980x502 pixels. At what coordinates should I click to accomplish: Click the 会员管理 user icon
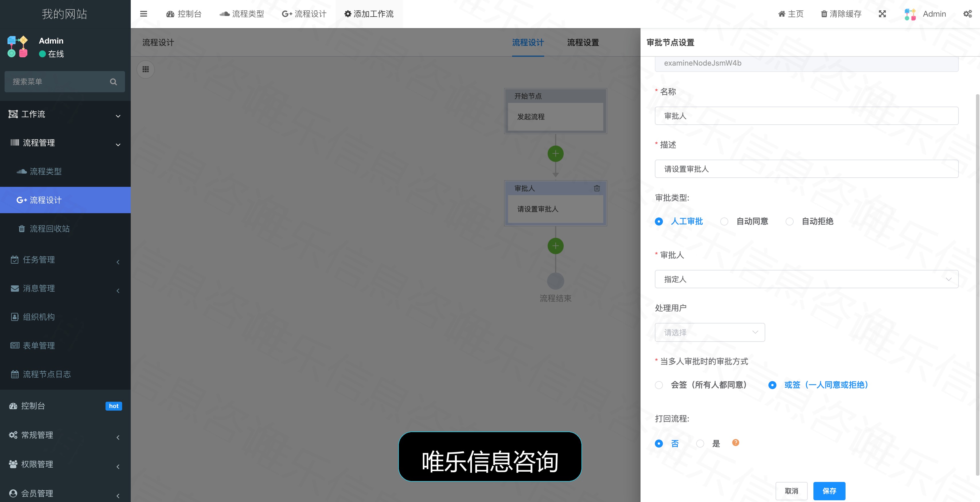[x=13, y=493]
